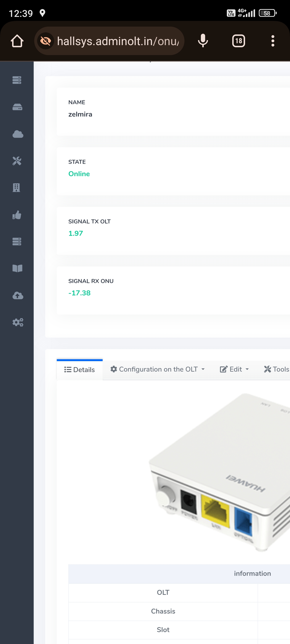
Task: Open the tab switcher showing 18 tabs
Action: (238, 41)
